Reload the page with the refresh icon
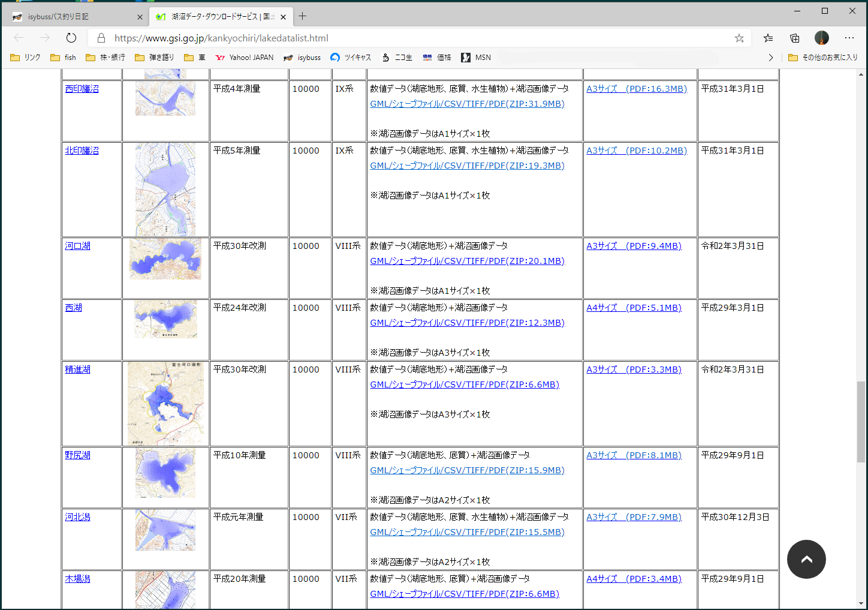 (71, 38)
